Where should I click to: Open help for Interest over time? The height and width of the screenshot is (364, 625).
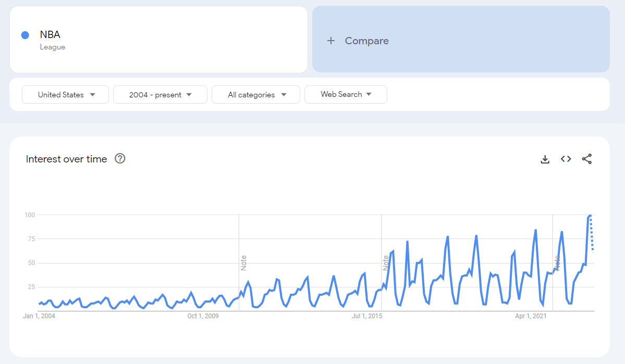pos(120,158)
